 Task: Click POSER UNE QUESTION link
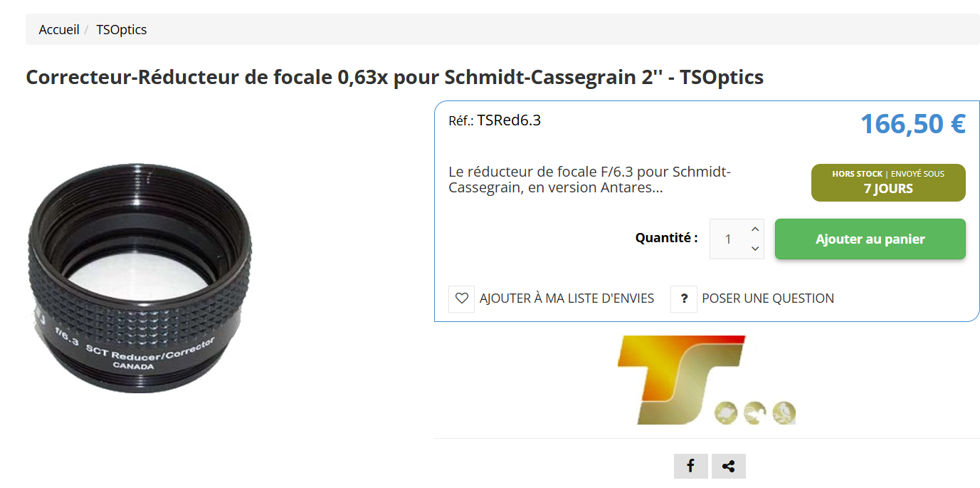[768, 298]
